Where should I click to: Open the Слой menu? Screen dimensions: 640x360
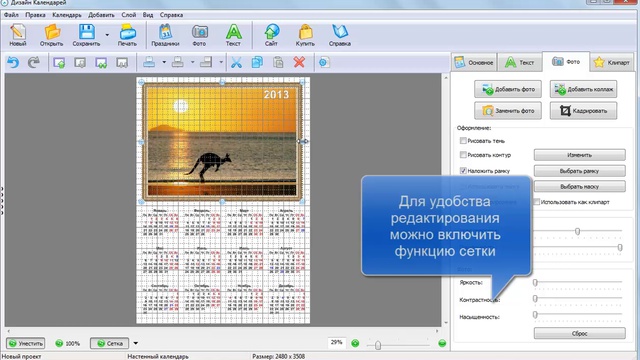[129, 15]
